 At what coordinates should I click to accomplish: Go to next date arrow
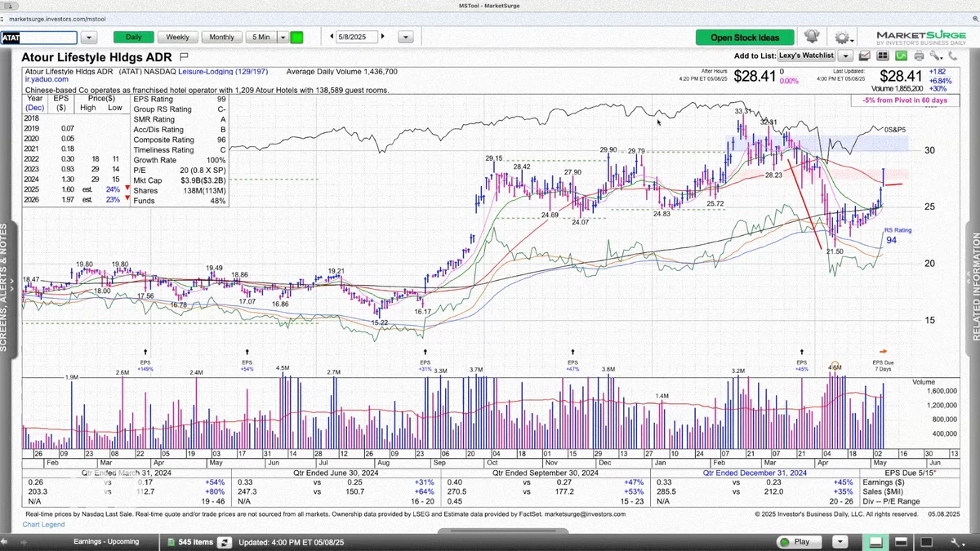pos(383,37)
